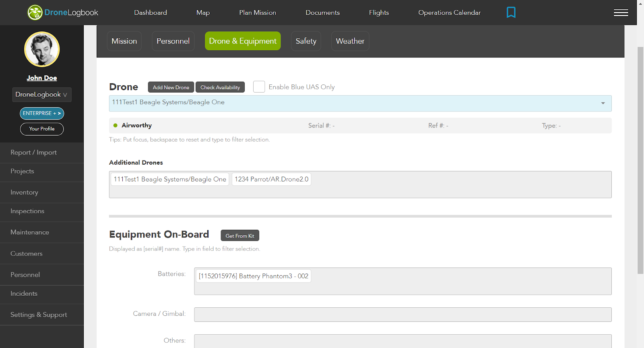This screenshot has width=644, height=348.
Task: Click the "Serial #: -" text
Action: point(321,126)
